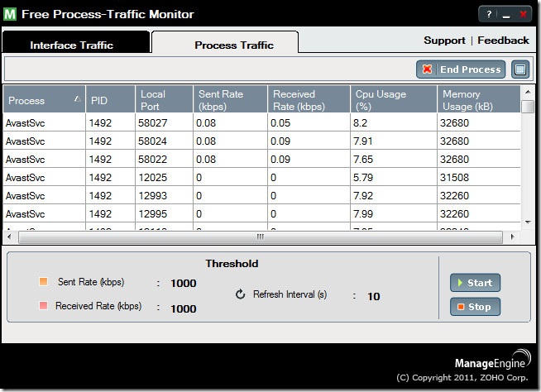Sort by the Process column header
Image resolution: width=541 pixels, height=392 pixels.
click(x=44, y=99)
